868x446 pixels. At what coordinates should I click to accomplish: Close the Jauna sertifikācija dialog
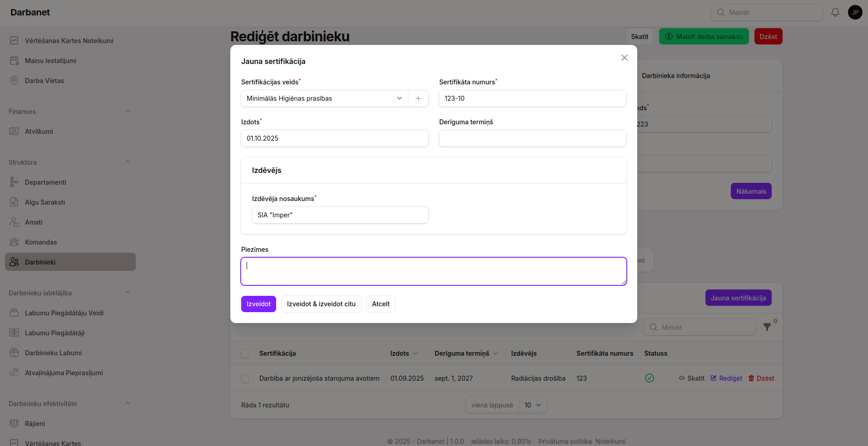click(x=624, y=58)
